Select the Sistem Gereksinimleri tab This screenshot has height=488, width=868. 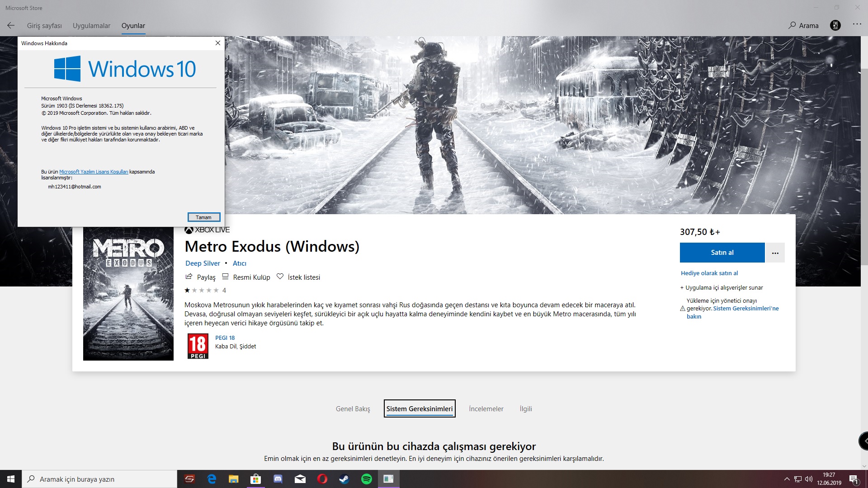pyautogui.click(x=420, y=408)
